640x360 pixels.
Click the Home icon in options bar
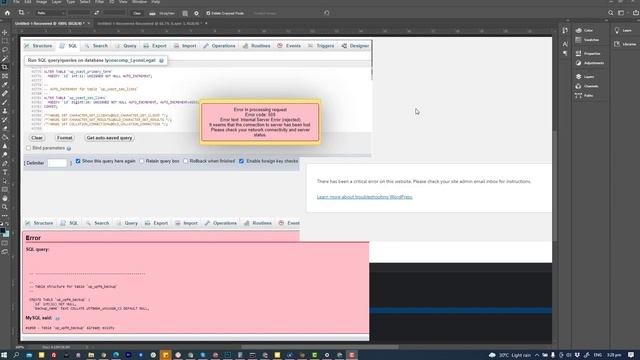tap(7, 13)
